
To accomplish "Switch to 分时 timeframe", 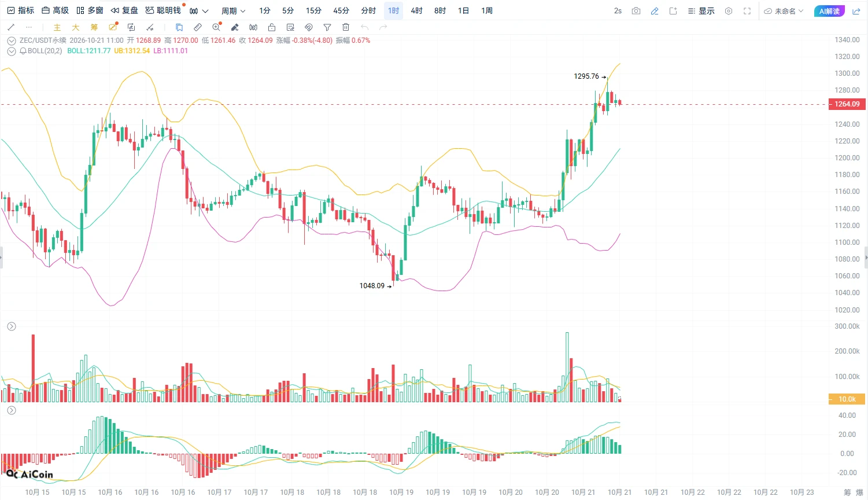I will point(368,11).
